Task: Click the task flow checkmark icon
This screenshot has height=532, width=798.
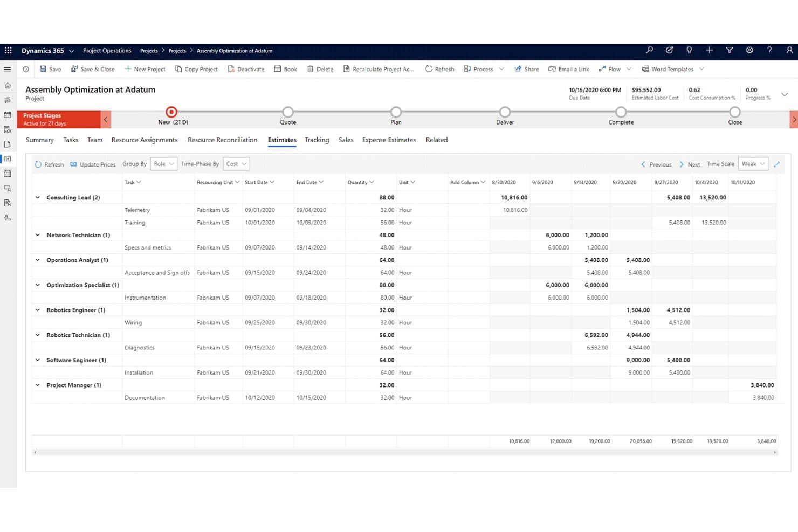Action: point(669,50)
